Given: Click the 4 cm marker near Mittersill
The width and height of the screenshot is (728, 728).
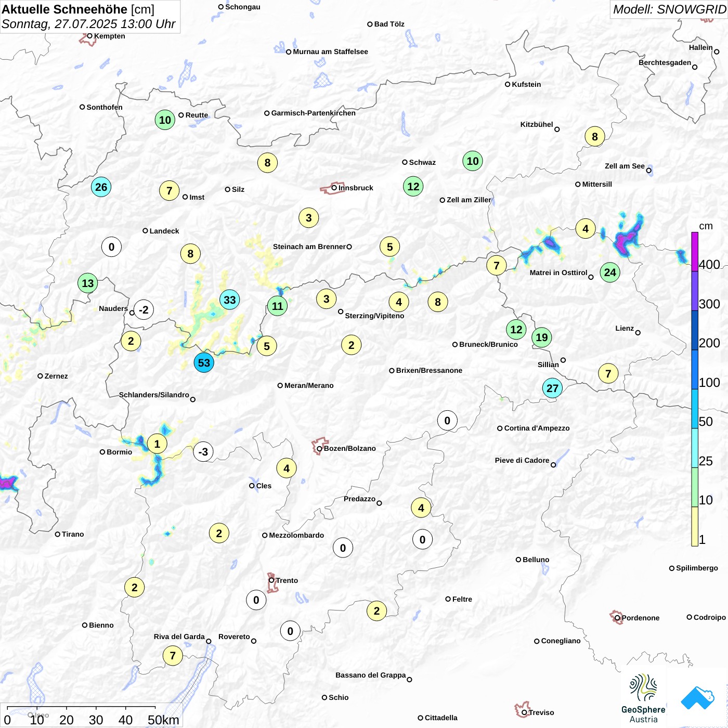Looking at the screenshot, I should (x=586, y=229).
